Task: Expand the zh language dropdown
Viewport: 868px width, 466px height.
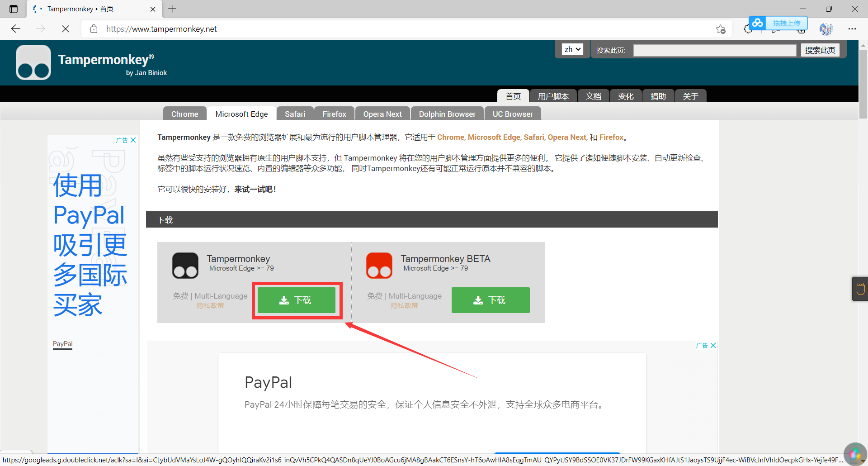Action: click(x=572, y=49)
